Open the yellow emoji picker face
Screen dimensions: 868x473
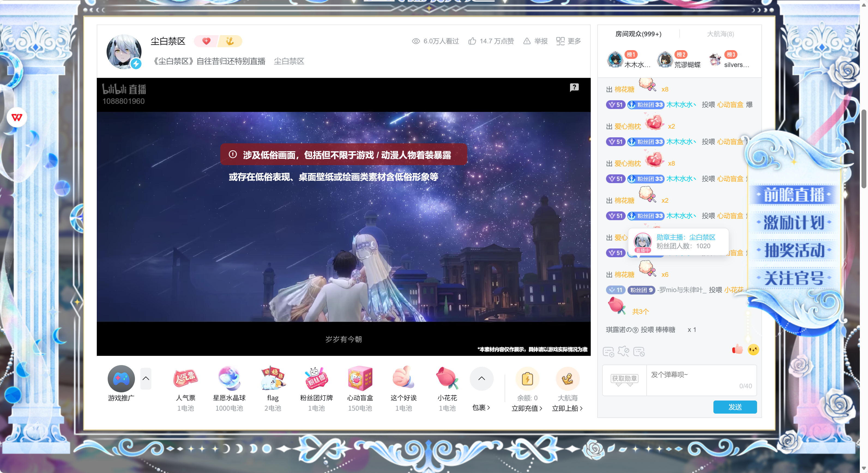[x=754, y=350]
